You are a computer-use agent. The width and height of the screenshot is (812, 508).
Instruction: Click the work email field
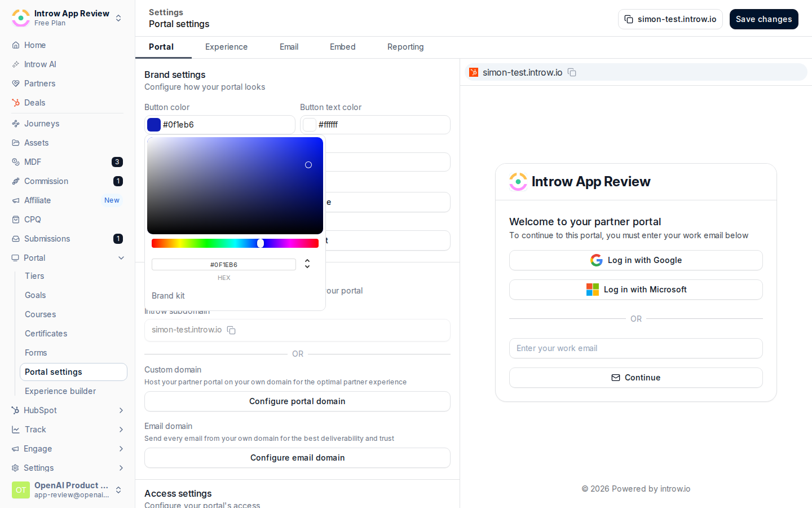(x=636, y=348)
